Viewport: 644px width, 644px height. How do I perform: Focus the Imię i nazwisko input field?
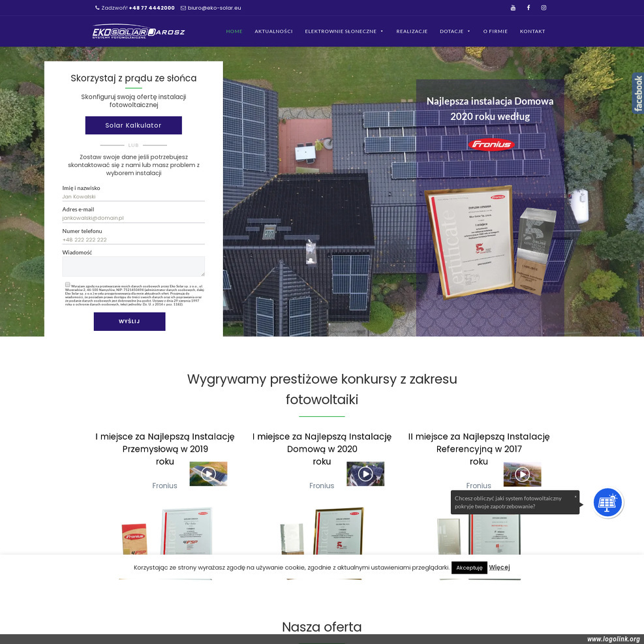click(134, 197)
